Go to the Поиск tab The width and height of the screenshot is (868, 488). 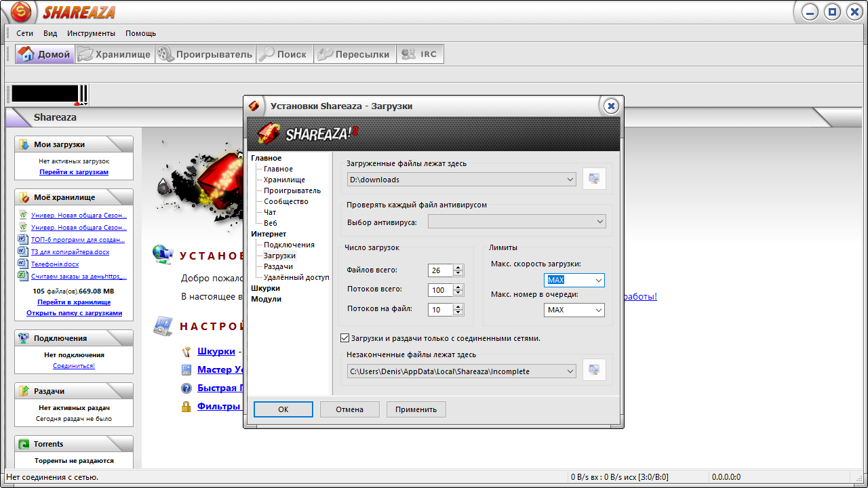point(284,54)
